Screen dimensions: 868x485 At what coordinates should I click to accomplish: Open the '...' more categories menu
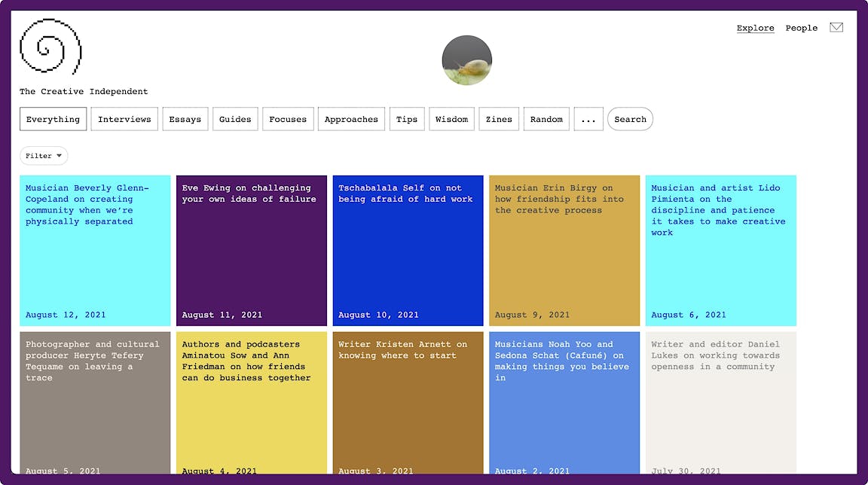coord(588,119)
